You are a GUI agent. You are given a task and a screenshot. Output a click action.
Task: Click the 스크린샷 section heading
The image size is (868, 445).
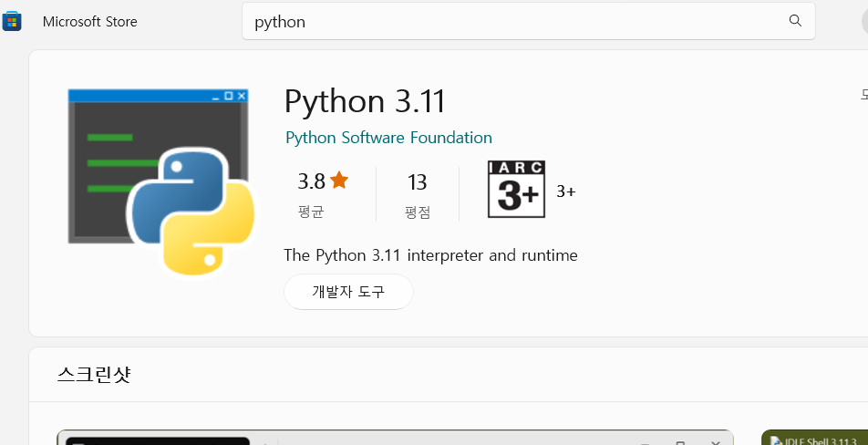pyautogui.click(x=94, y=375)
